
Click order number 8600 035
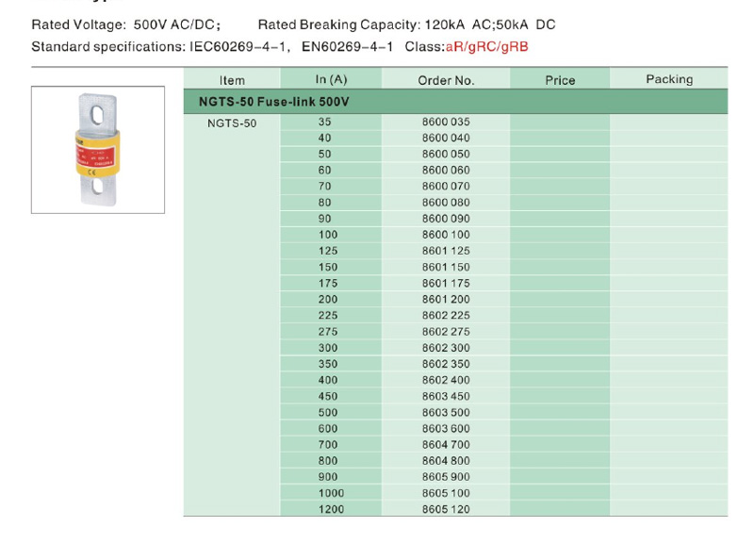point(446,122)
